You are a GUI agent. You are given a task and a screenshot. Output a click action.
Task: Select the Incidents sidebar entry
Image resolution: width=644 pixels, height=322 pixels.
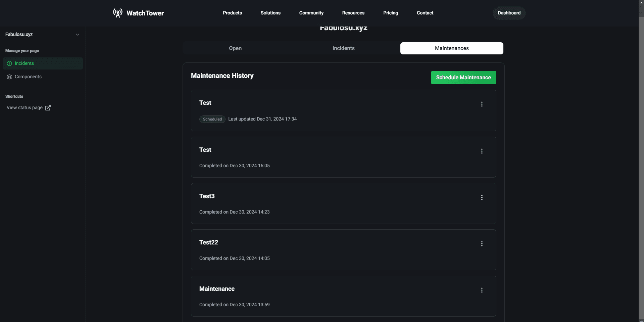(24, 63)
